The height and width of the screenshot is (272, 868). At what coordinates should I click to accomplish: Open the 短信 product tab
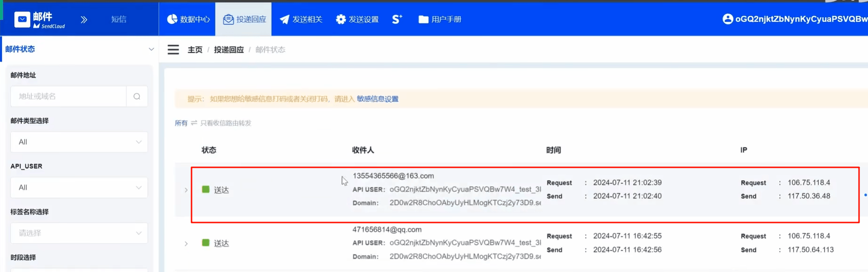[x=119, y=19]
